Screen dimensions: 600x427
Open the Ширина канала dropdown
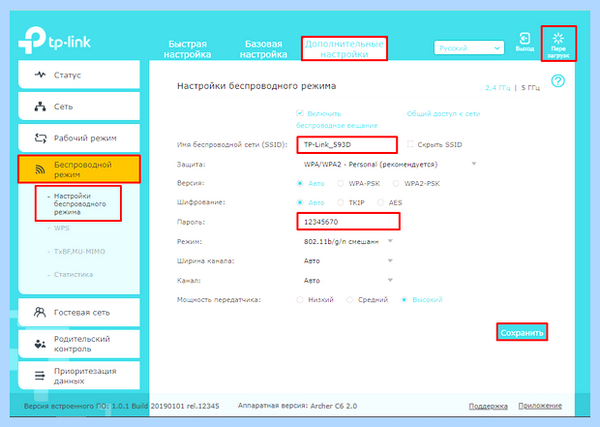pos(348,261)
